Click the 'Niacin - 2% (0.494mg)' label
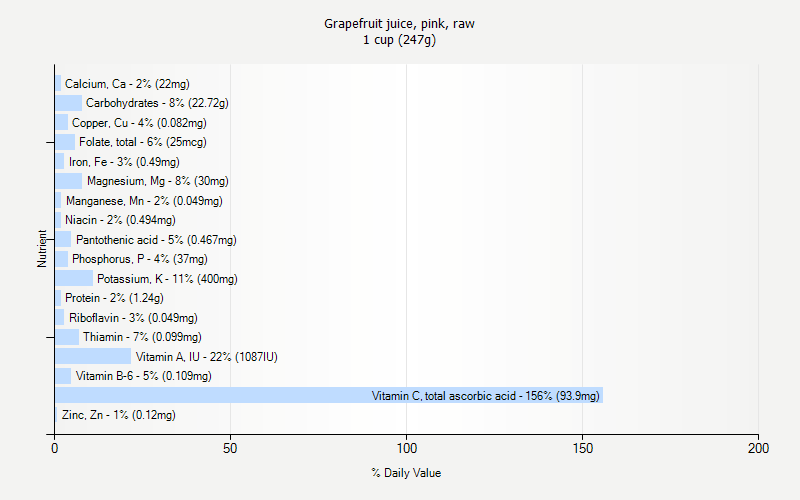Screen dimensions: 800x500 tap(120, 220)
